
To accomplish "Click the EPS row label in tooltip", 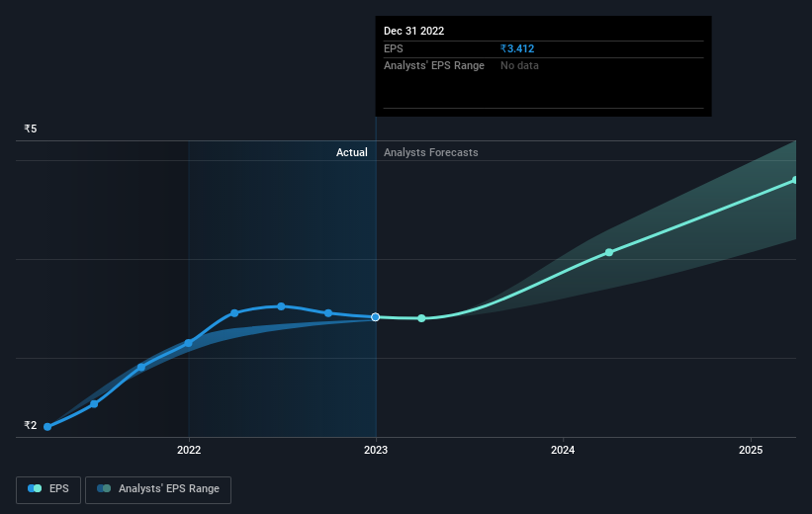I will 393,48.
